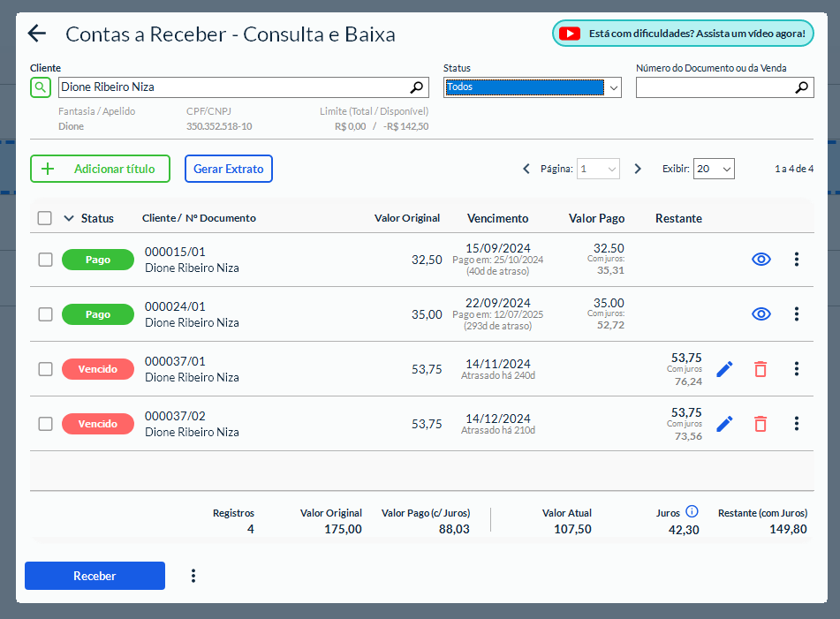Click the Juros info icon
Image resolution: width=840 pixels, height=619 pixels.
[692, 511]
